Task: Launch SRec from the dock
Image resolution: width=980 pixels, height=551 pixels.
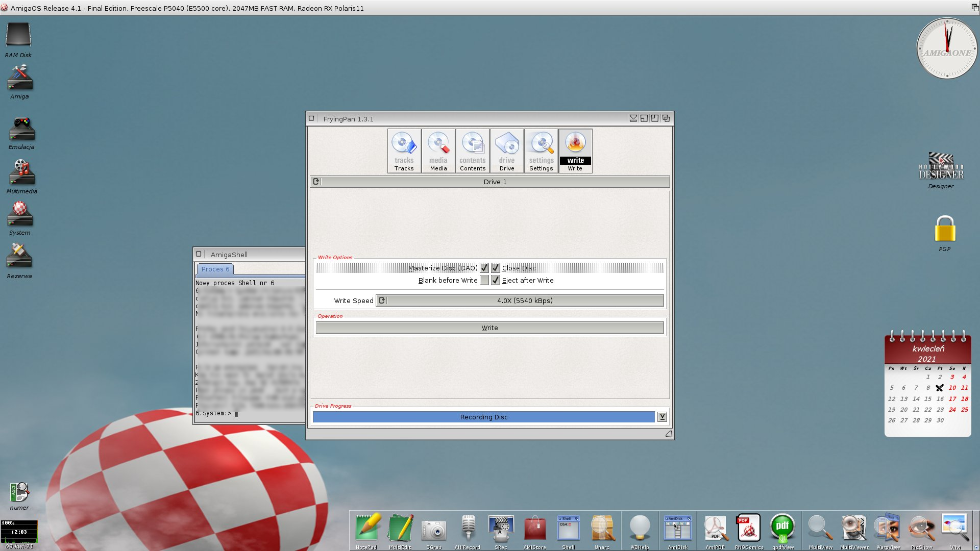Action: 501,531
